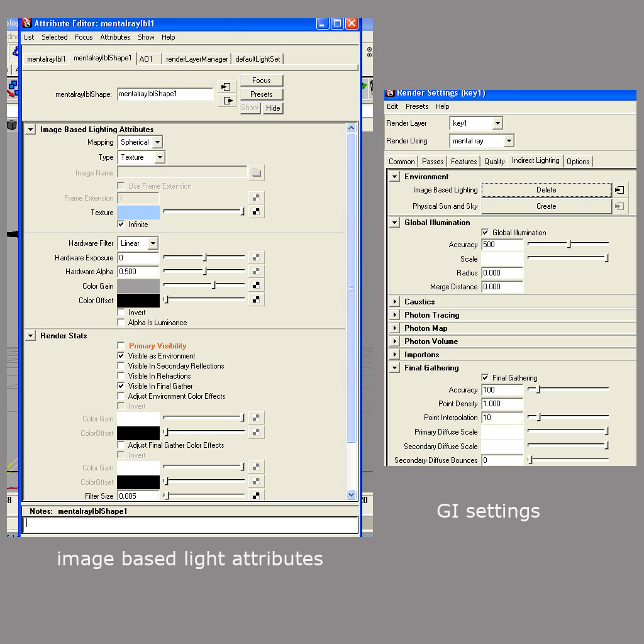Open the file browser beside Image Name

tap(257, 172)
